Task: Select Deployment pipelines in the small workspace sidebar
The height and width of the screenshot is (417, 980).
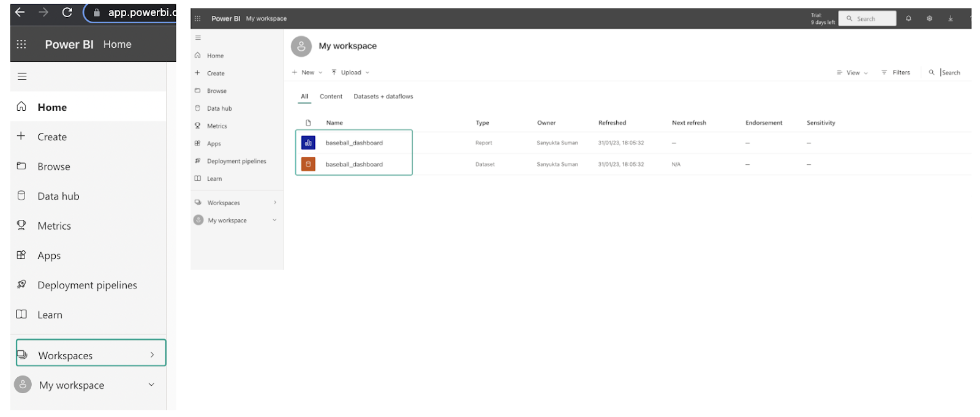Action: click(237, 161)
